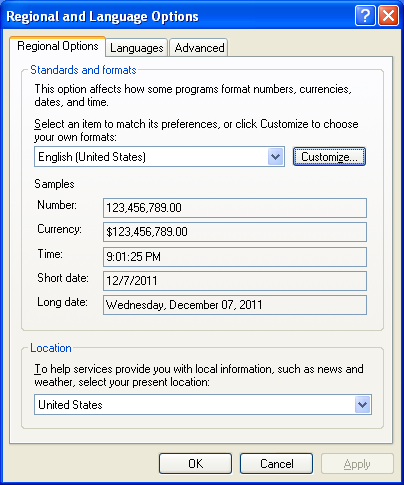Click the Long date sample field

point(235,305)
